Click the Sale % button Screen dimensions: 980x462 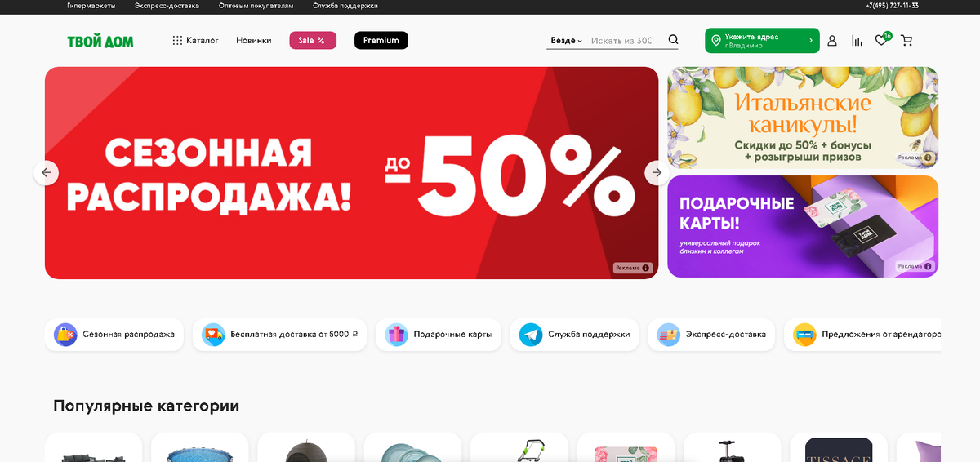313,40
